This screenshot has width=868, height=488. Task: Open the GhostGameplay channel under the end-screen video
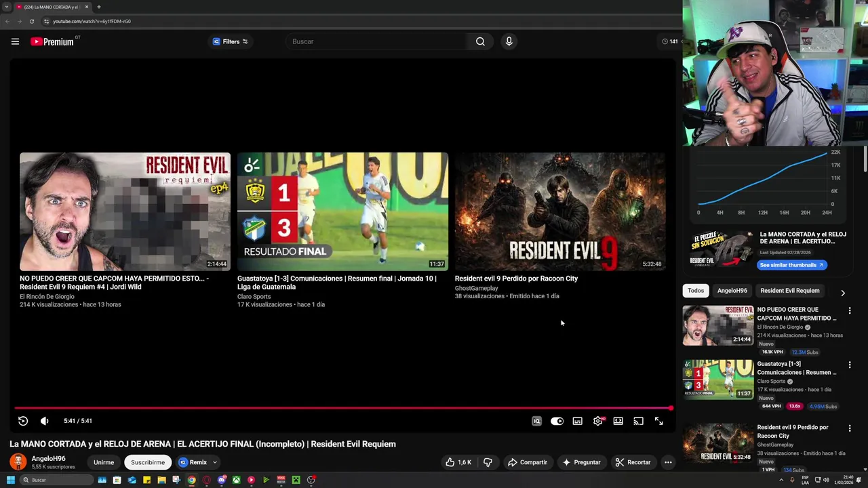click(476, 288)
